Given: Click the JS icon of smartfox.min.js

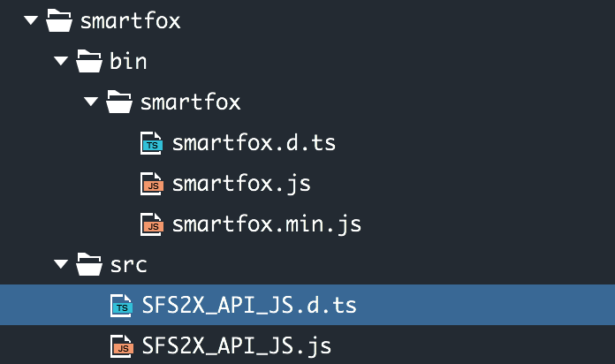Looking at the screenshot, I should coord(151,224).
